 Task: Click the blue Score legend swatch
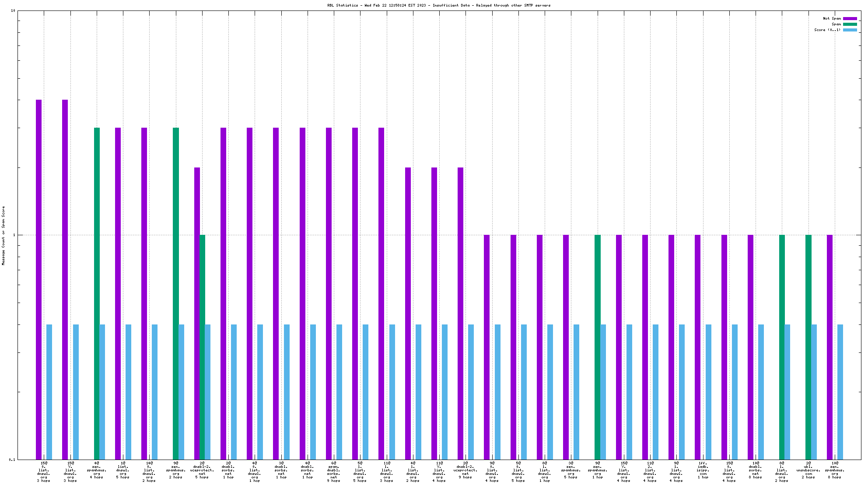point(850,30)
